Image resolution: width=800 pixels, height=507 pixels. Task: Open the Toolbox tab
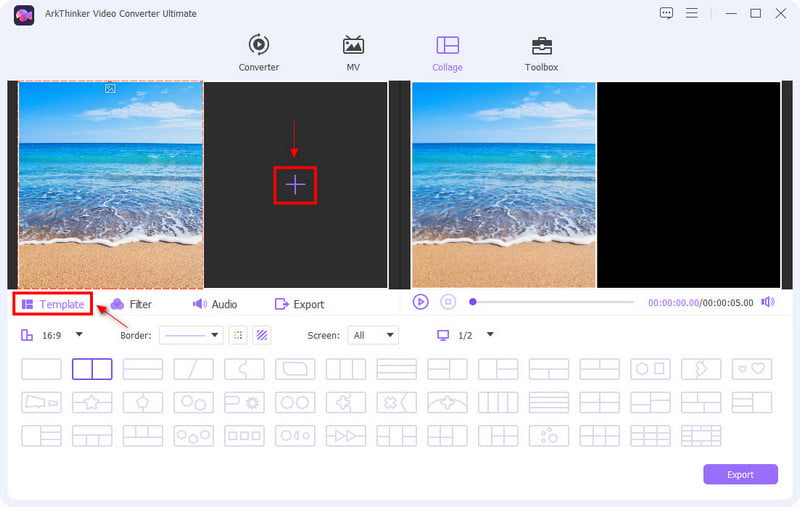coord(541,53)
